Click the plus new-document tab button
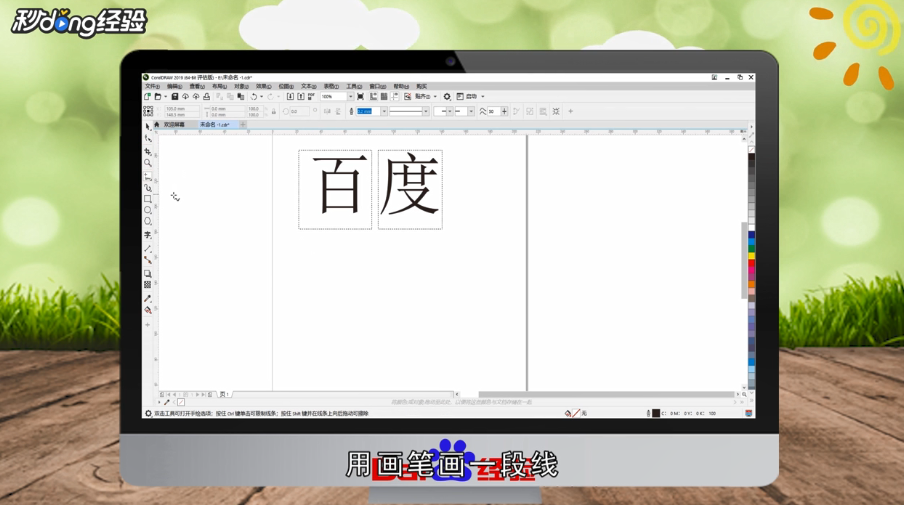The width and height of the screenshot is (904, 505). pyautogui.click(x=243, y=125)
